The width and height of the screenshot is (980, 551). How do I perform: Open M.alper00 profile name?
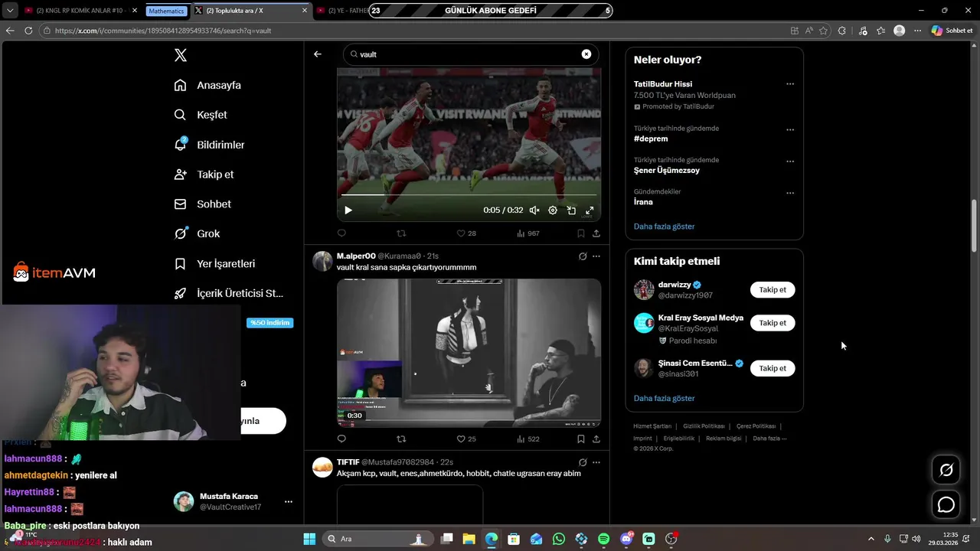(x=356, y=256)
